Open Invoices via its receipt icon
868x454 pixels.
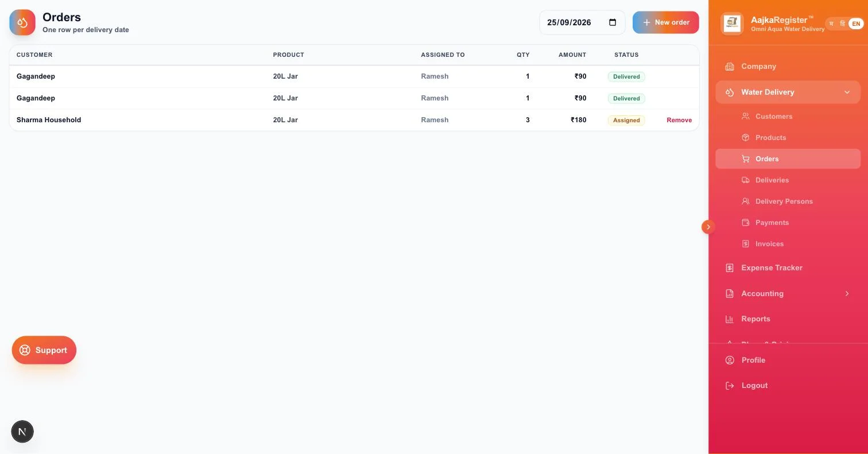pyautogui.click(x=746, y=244)
